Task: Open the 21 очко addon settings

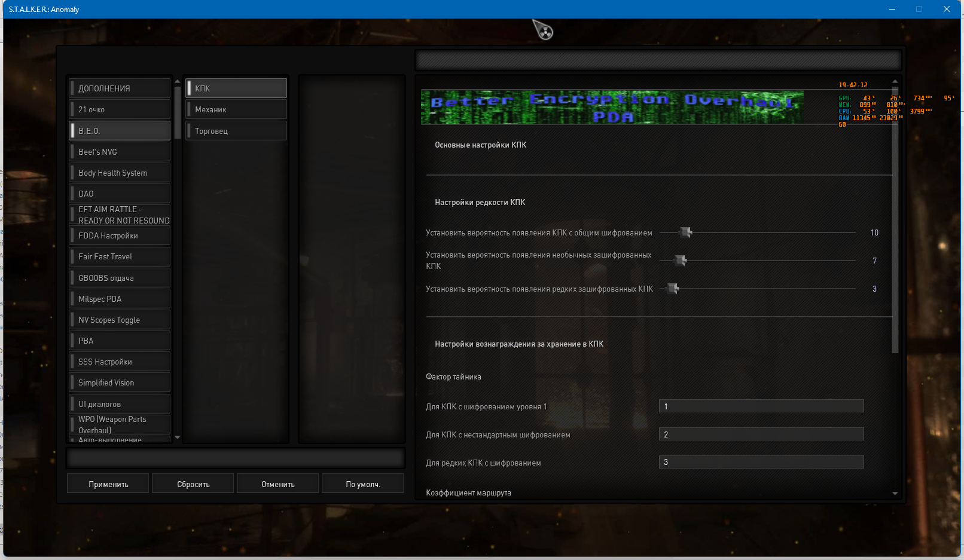Action: point(120,109)
